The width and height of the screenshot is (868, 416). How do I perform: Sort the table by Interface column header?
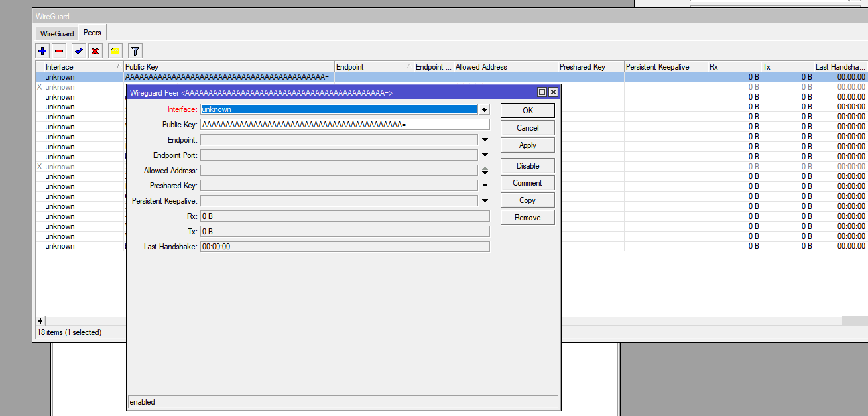pos(84,67)
